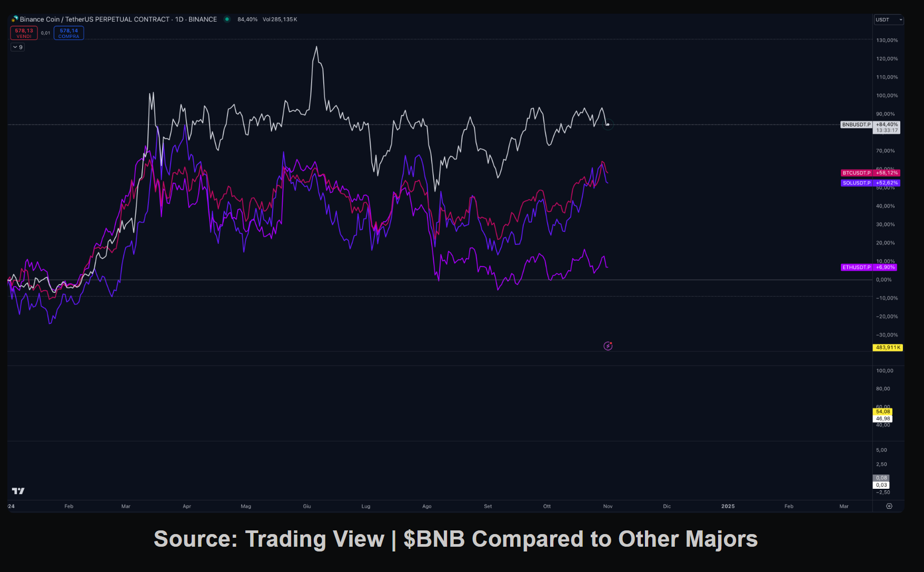
Task: Click the Nov label on the time axis
Action: [608, 506]
